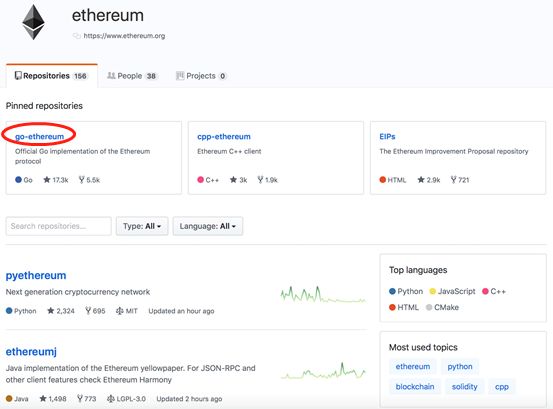553x409 pixels.
Task: Open the cpp-ethereum repository link
Action: point(224,136)
